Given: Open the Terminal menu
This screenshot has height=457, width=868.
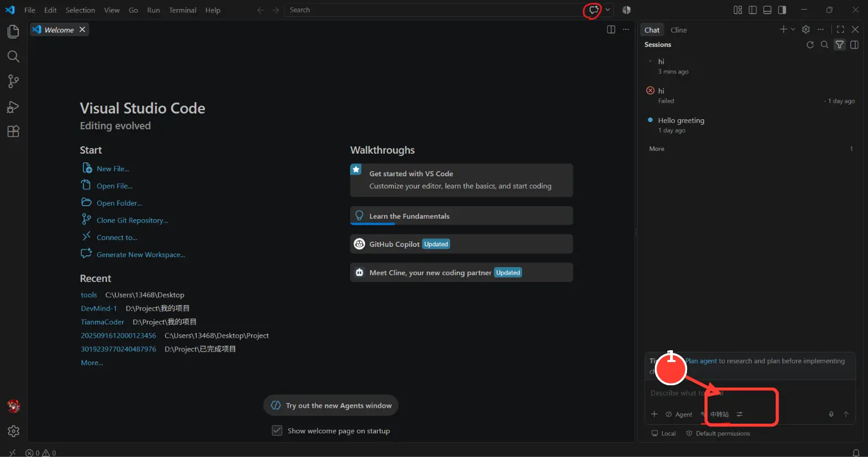Looking at the screenshot, I should coord(183,10).
